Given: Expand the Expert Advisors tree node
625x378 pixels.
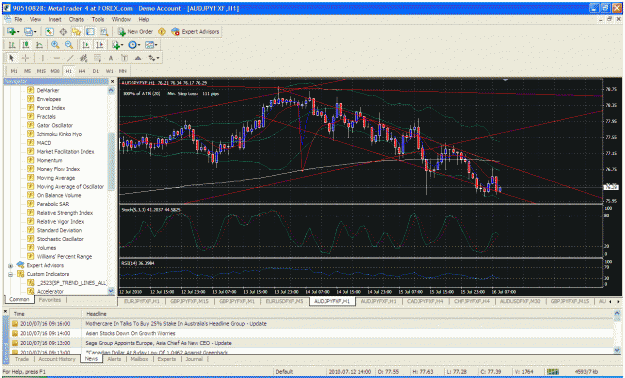Looking at the screenshot, I should [10, 266].
